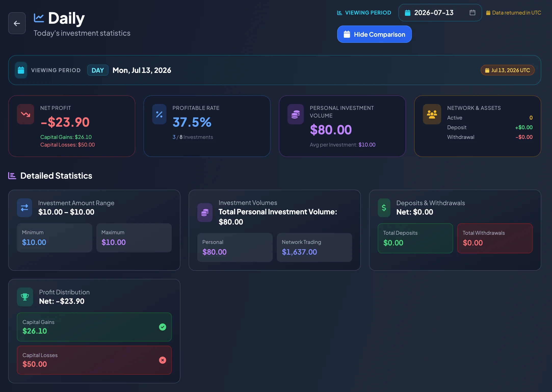Viewport: 552px width, 392px height.
Task: Click the Detailed Statistics heading
Action: (56, 176)
